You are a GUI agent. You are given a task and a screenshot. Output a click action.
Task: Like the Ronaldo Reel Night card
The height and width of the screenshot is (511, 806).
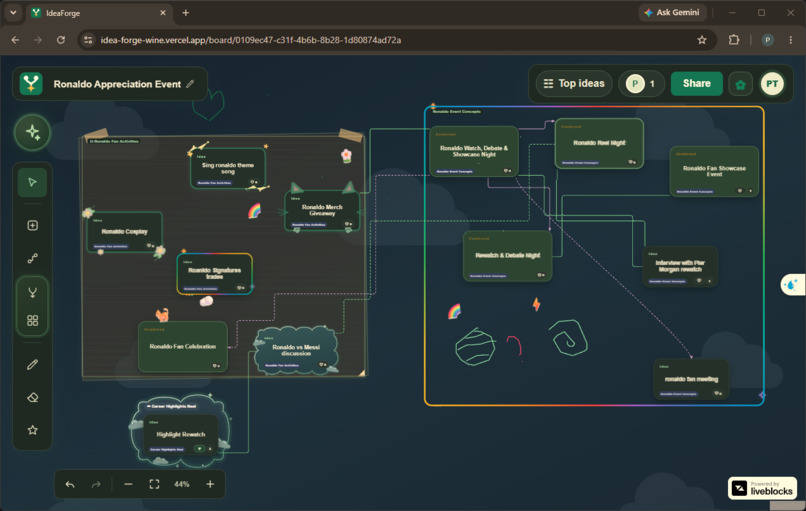pos(632,162)
